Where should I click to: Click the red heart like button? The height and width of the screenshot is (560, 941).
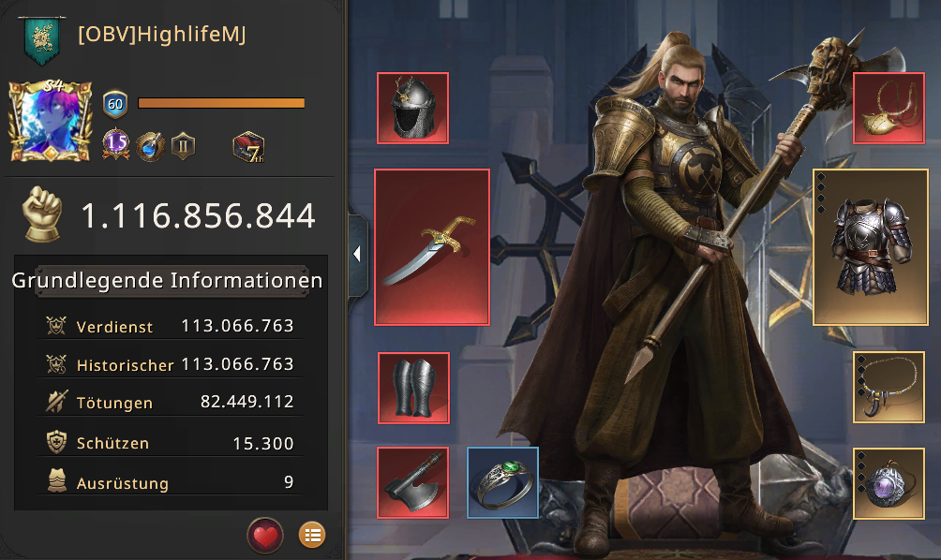(x=265, y=535)
